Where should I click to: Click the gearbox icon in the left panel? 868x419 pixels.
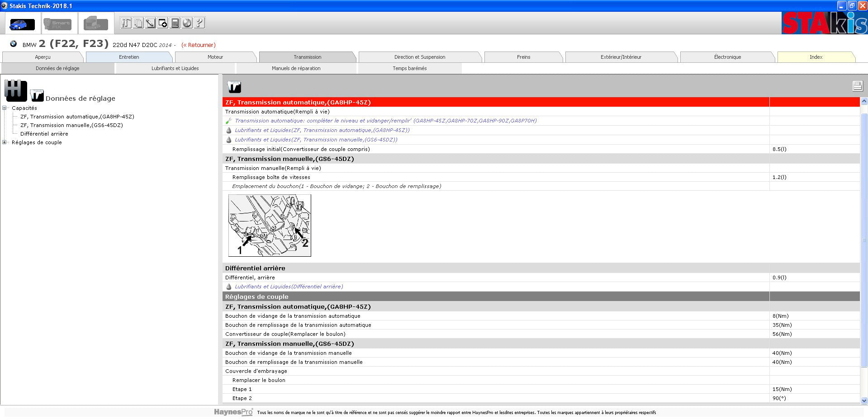click(x=16, y=91)
